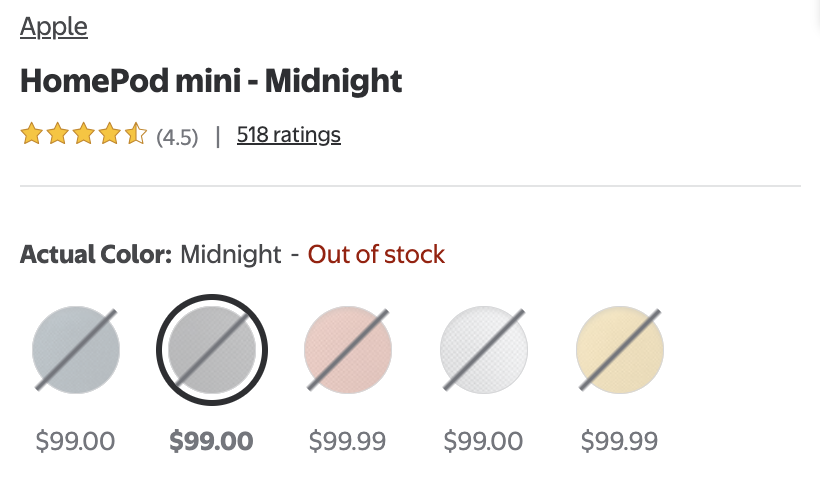Choose the yellow color swatch
This screenshot has height=490, width=820.
tap(620, 349)
